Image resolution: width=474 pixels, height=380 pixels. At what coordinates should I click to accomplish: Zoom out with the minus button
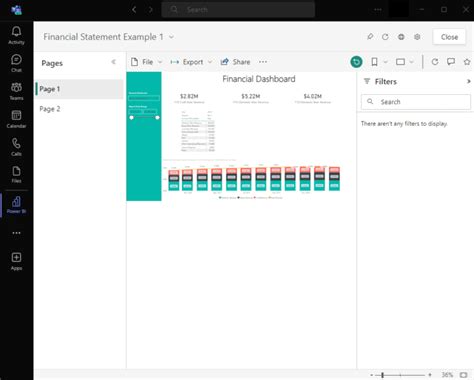pyautogui.click(x=371, y=375)
